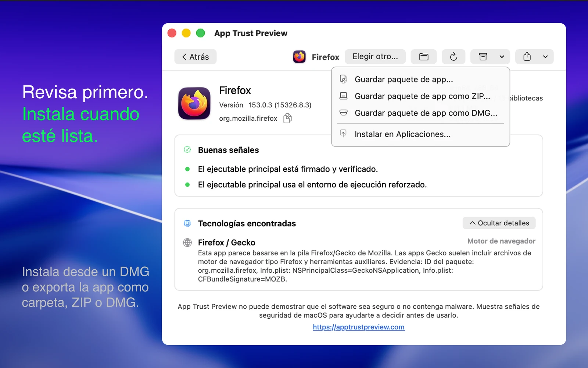Open the folder icon in the toolbar
The width and height of the screenshot is (588, 368).
[x=424, y=57]
